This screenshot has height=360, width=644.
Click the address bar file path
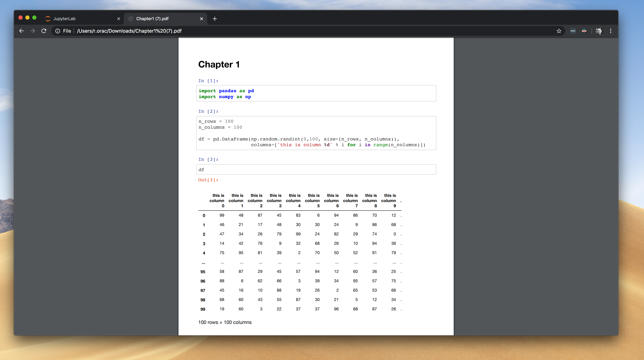click(x=129, y=31)
